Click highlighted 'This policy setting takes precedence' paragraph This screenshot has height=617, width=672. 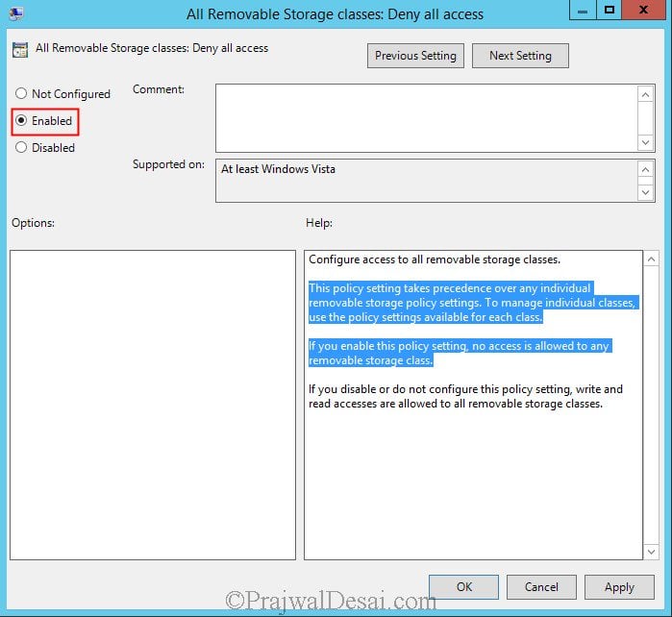point(474,303)
